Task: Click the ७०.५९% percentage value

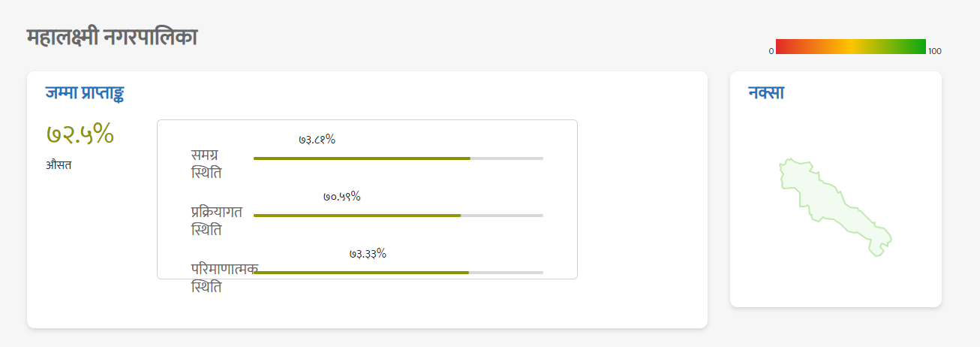Action: [x=342, y=196]
